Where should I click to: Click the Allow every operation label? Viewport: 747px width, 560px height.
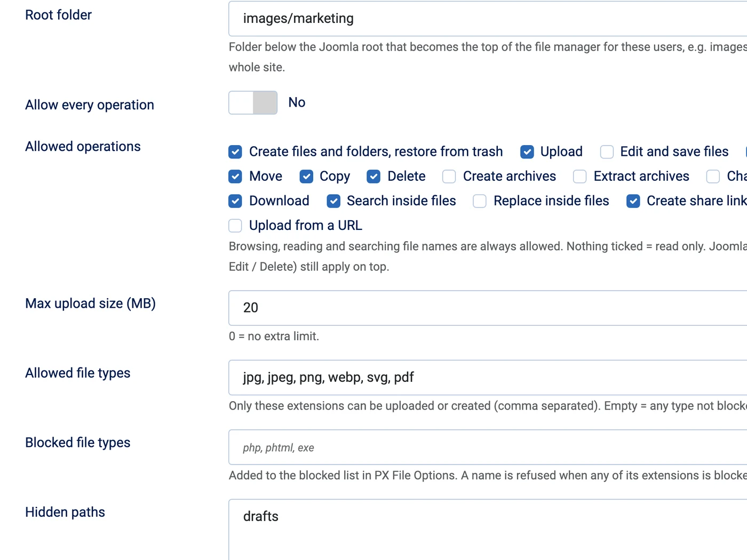coord(90,105)
